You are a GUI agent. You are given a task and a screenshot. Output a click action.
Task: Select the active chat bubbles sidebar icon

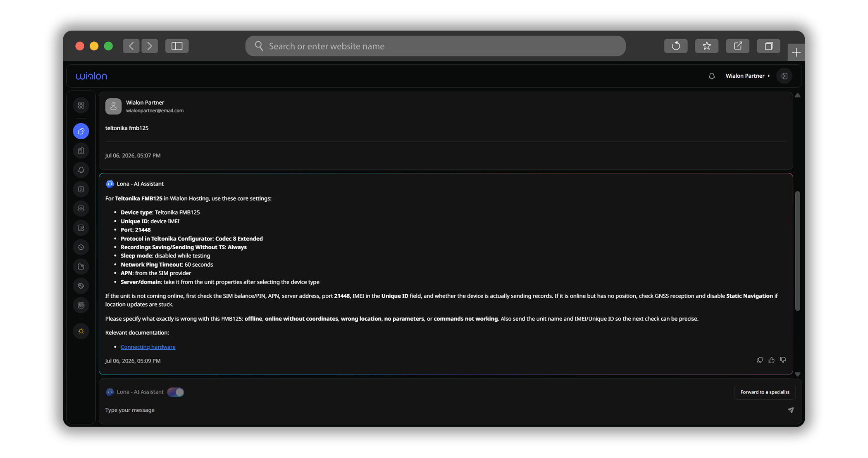tap(81, 131)
